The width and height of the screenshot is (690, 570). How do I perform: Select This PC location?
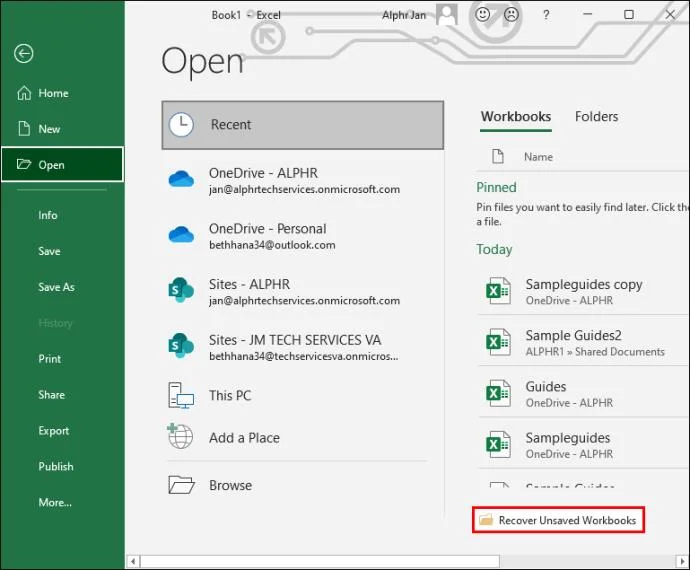303,395
